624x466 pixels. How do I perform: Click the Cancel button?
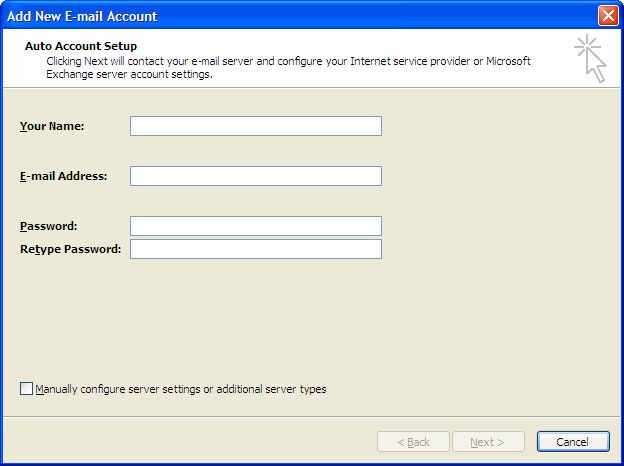[573, 442]
